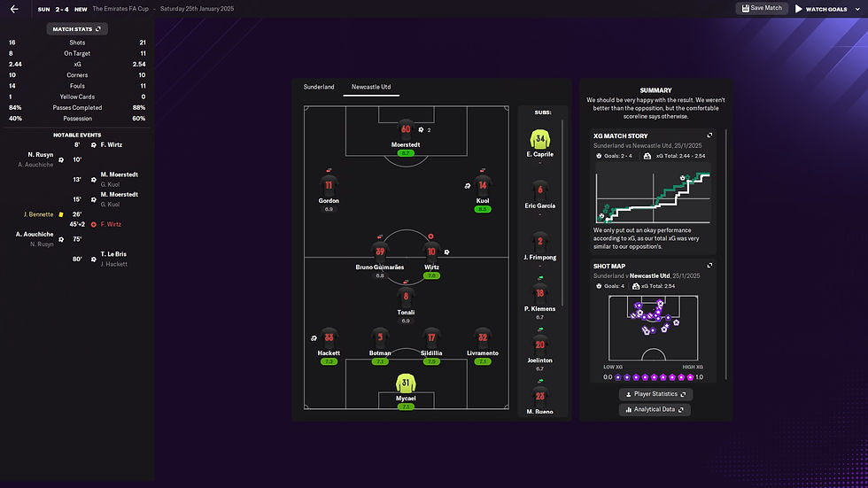Select Gordon's shirt icon on pitch
The height and width of the screenshot is (488, 868).
point(329,185)
